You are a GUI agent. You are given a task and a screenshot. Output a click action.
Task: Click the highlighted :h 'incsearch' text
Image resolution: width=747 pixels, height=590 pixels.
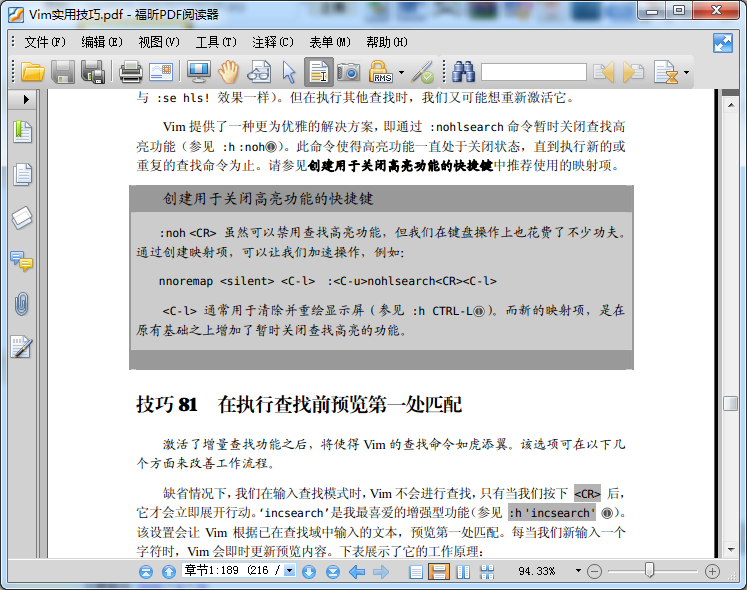552,513
